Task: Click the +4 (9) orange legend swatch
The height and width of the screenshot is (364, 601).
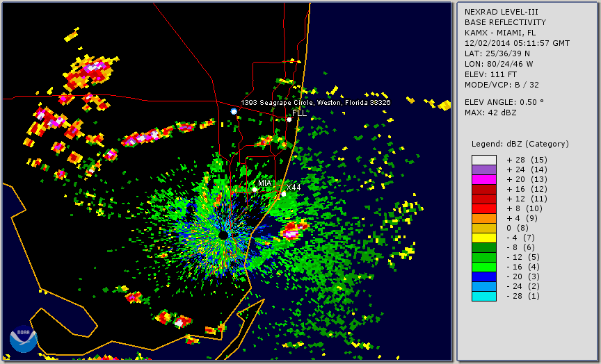Action: [484, 219]
